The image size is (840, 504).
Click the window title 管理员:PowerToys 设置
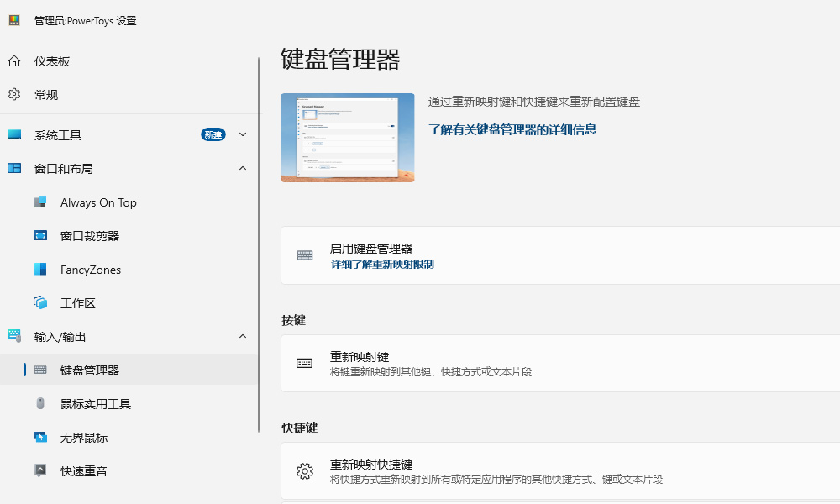tap(85, 20)
